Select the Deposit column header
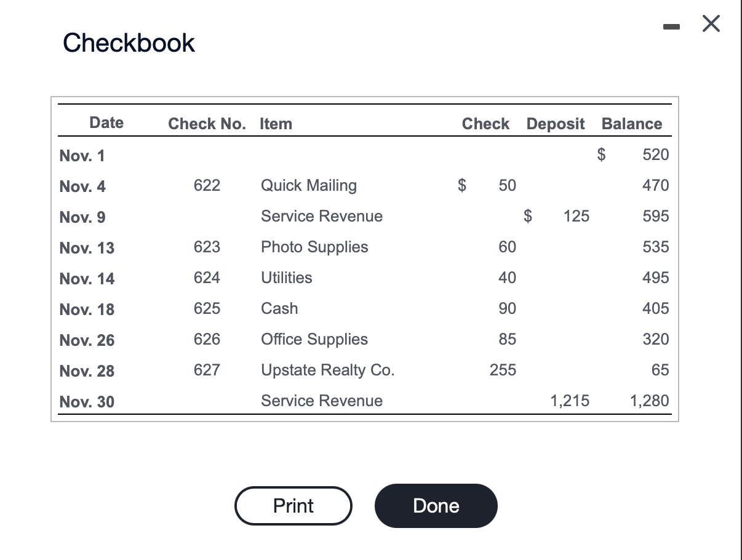The width and height of the screenshot is (742, 560). click(x=556, y=124)
